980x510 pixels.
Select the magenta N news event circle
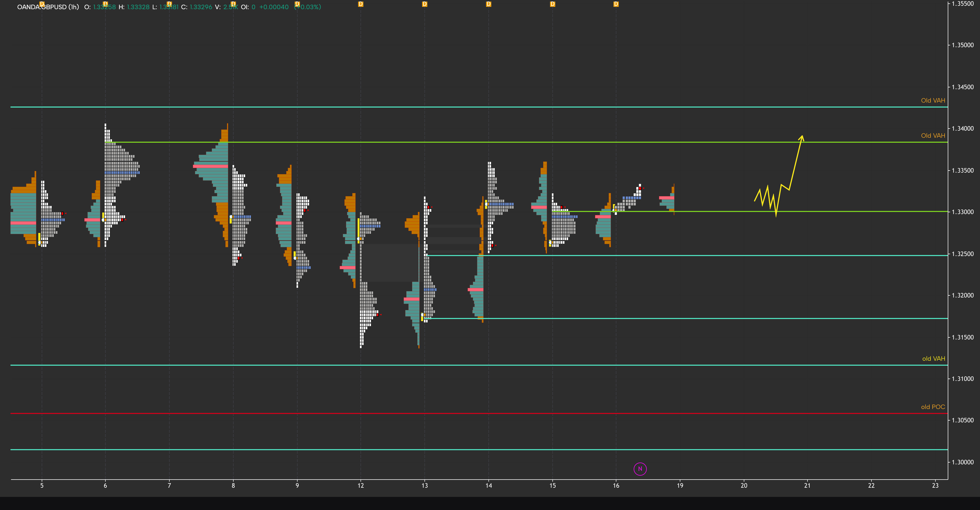click(x=640, y=469)
